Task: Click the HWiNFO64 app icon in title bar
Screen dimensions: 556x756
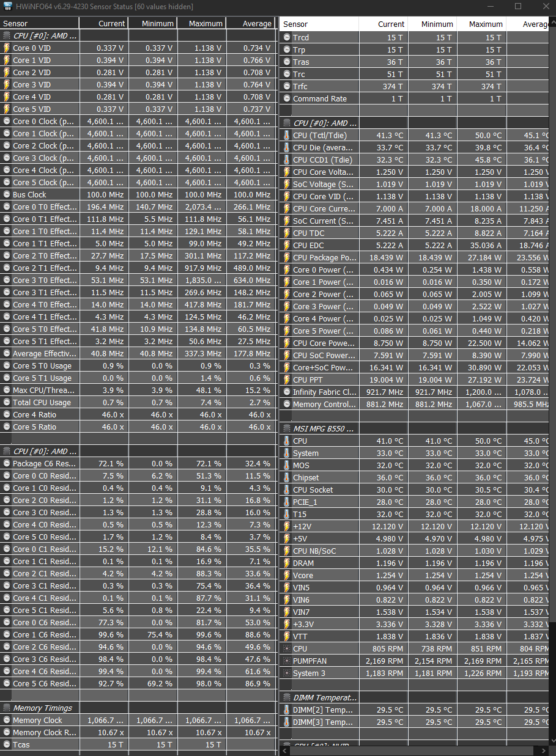Action: 9,6
